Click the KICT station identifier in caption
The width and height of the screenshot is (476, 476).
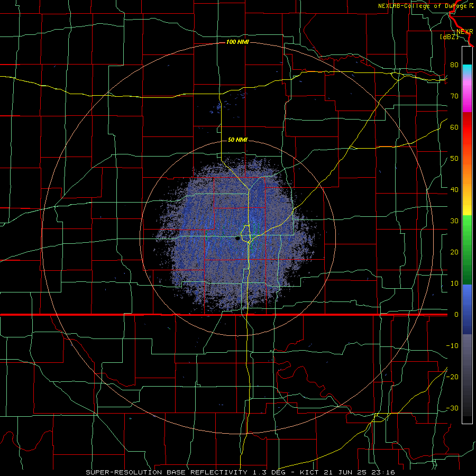click(x=309, y=472)
